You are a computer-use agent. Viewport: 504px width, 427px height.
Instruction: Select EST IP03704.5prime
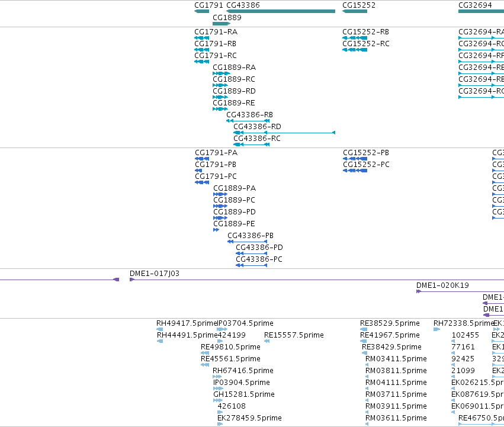[x=245, y=323]
